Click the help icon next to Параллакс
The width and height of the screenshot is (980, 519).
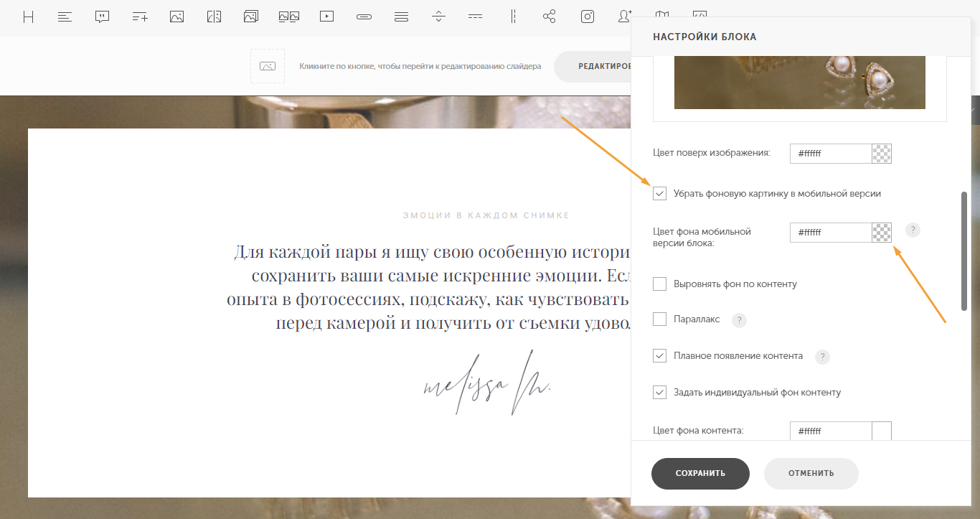[739, 320]
